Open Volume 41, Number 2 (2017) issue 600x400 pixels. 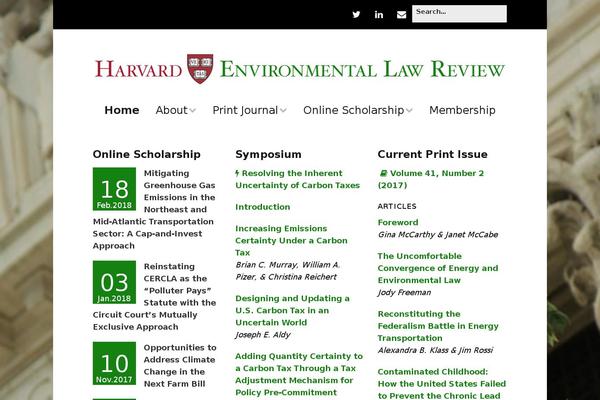[x=431, y=179]
